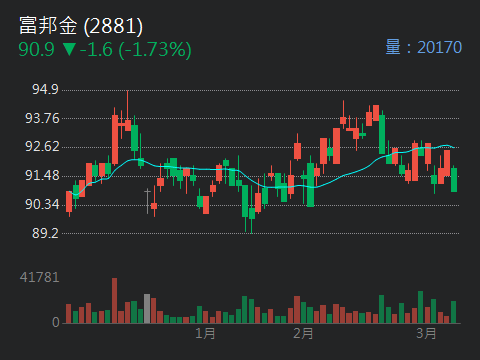Click the volume label 量：20170
Screen dimensions: 480x360
pos(424,47)
